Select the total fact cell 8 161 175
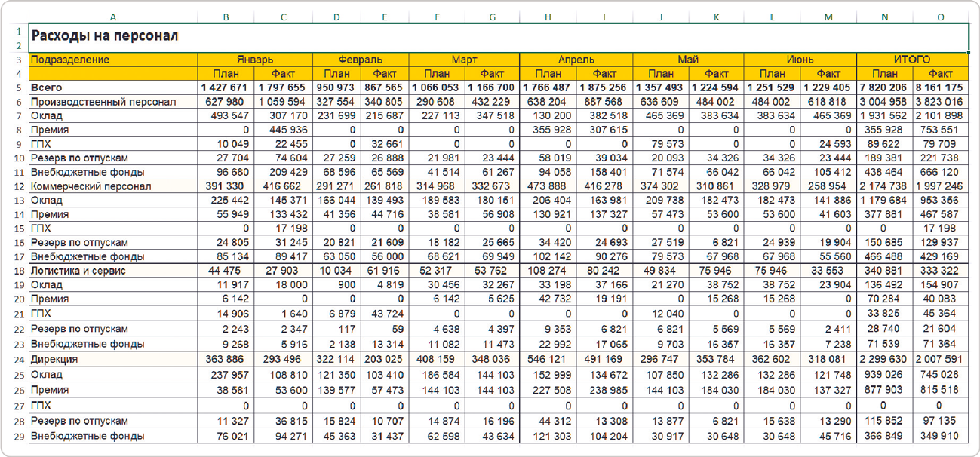 point(940,88)
